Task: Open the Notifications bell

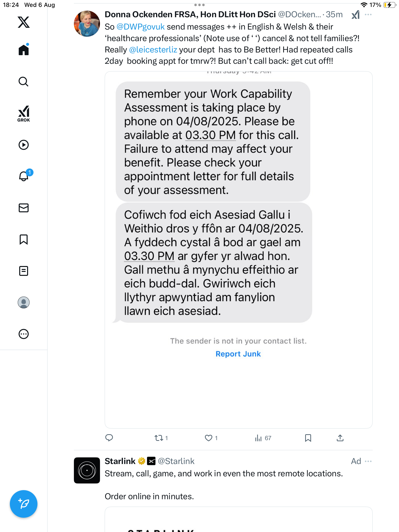Action: tap(24, 176)
